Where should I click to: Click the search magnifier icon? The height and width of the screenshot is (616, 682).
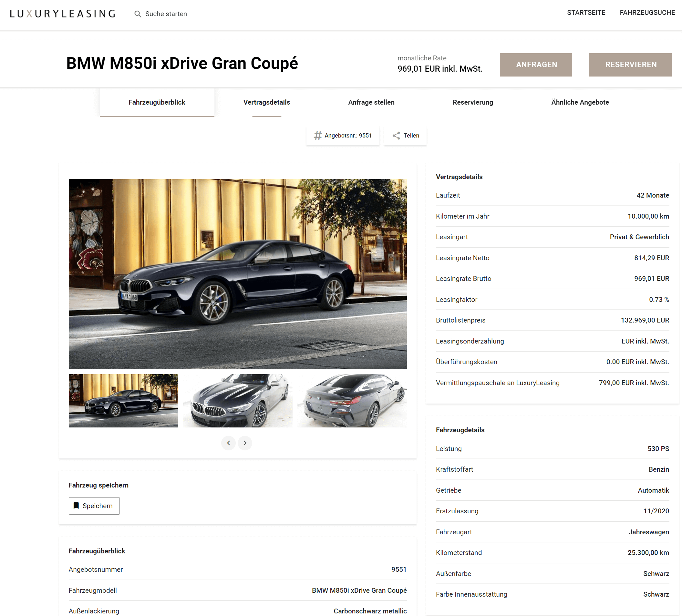tap(138, 14)
